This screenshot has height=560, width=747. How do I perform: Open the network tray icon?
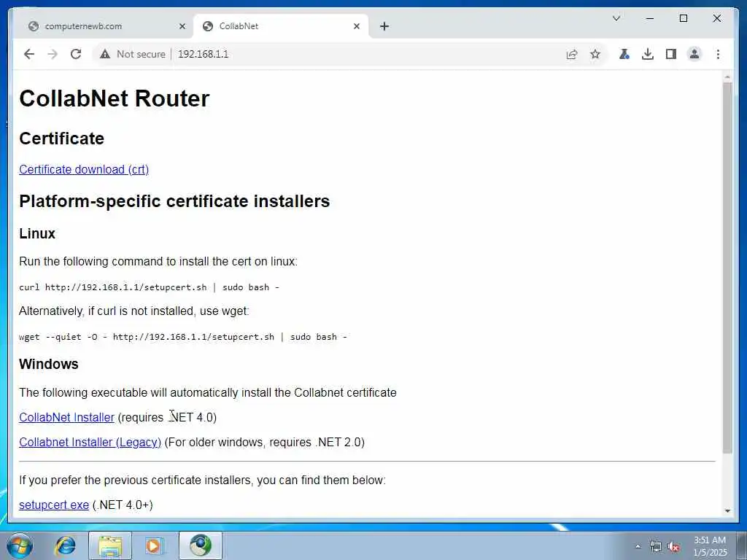click(x=656, y=547)
